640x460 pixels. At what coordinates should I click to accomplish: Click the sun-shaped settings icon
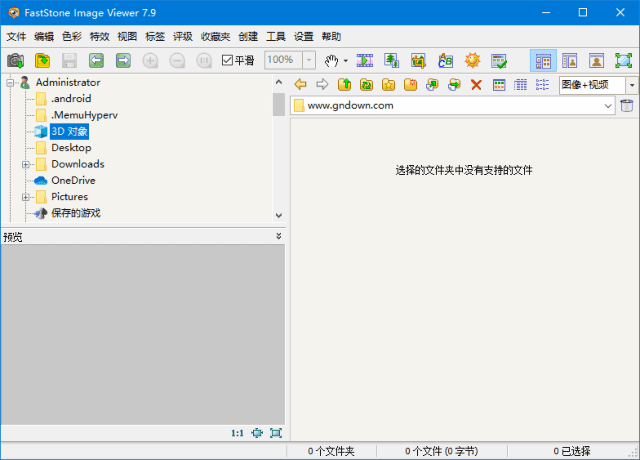click(x=472, y=60)
